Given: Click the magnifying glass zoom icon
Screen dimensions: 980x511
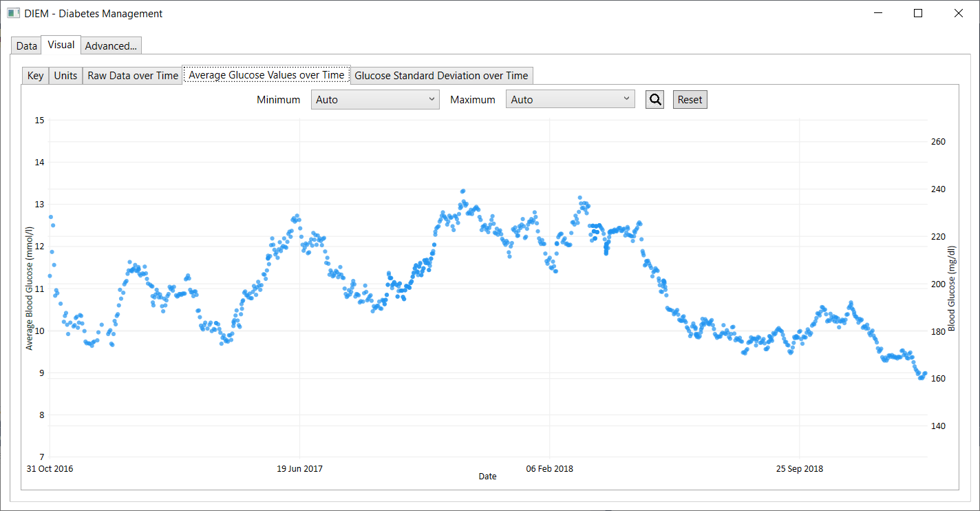Looking at the screenshot, I should (654, 100).
